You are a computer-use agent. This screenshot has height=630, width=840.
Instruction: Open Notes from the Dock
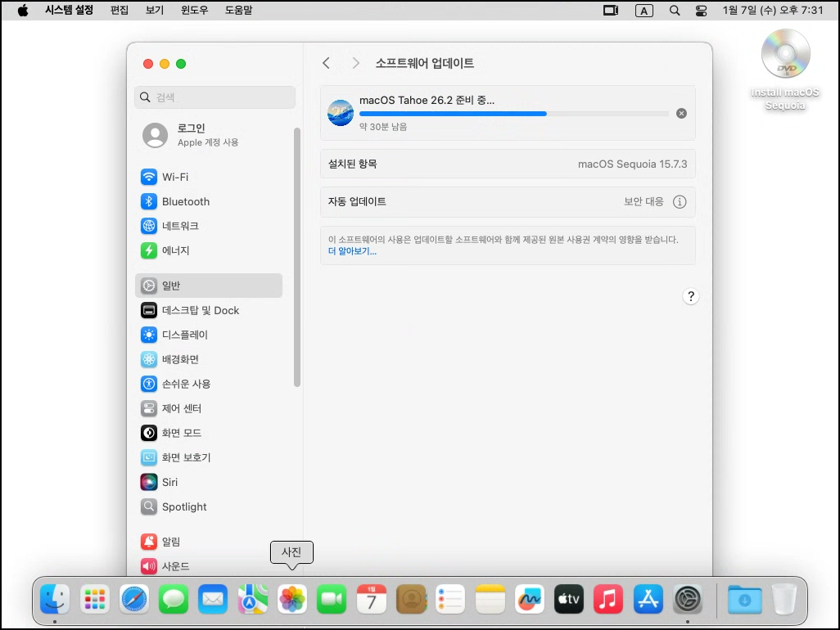tap(490, 599)
